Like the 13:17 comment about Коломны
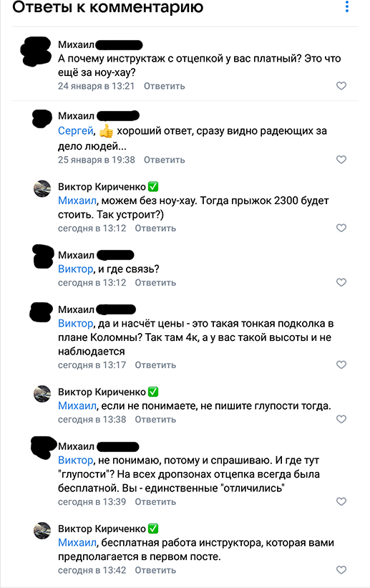The width and height of the screenshot is (370, 588). coord(341,365)
